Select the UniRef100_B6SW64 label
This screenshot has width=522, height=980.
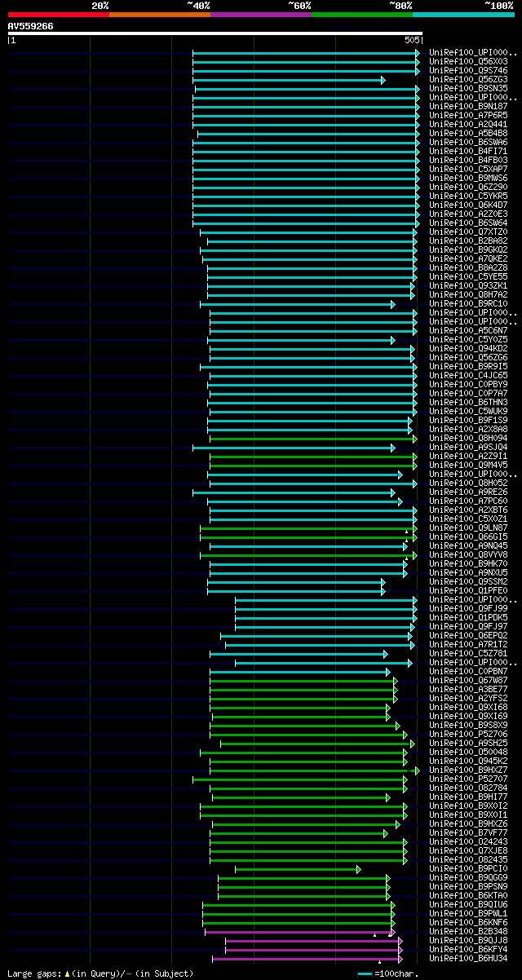[468, 223]
